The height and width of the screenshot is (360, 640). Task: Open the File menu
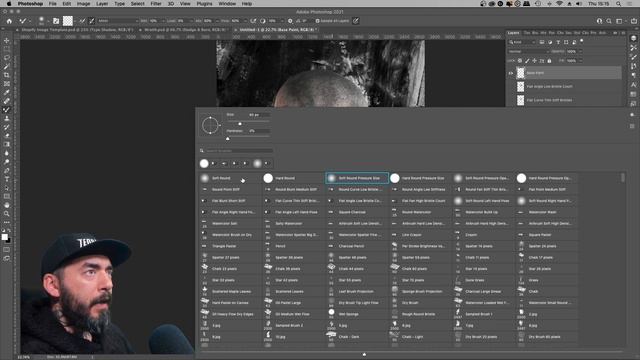coord(53,4)
